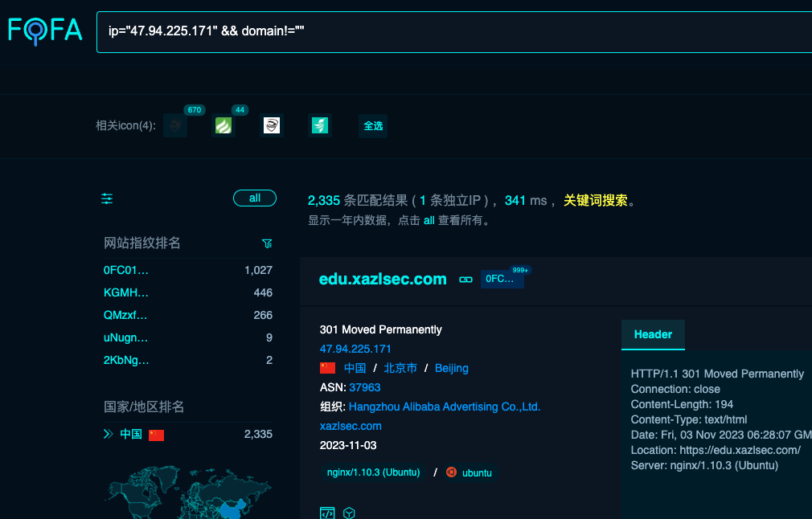Image resolution: width=812 pixels, height=519 pixels.
Task: Select the teal feather related icon
Action: pyautogui.click(x=319, y=125)
